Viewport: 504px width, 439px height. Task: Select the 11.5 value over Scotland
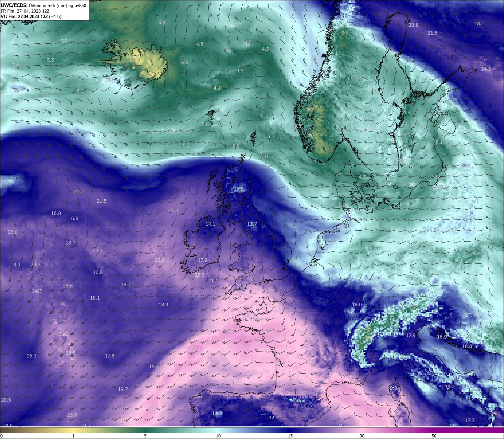coord(239,189)
